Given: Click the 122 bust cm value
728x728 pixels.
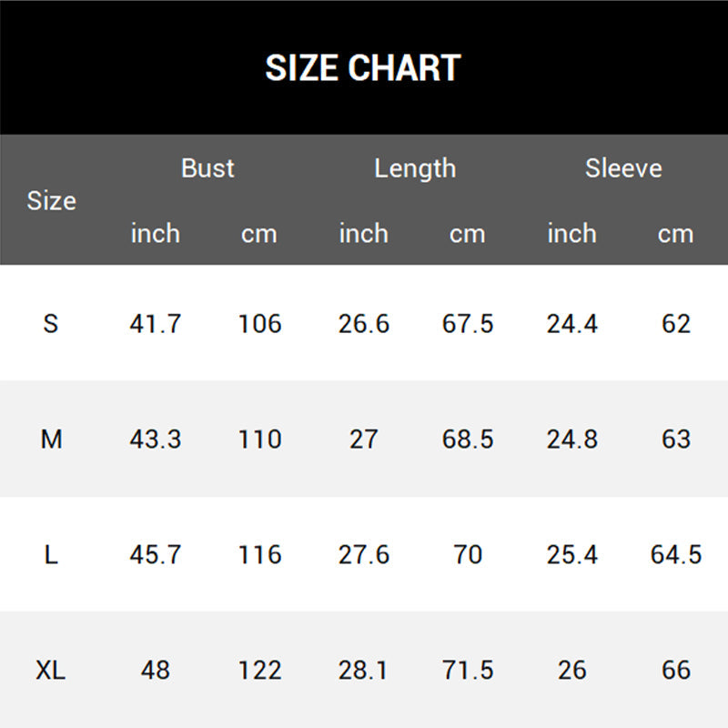Looking at the screenshot, I should point(259,671).
